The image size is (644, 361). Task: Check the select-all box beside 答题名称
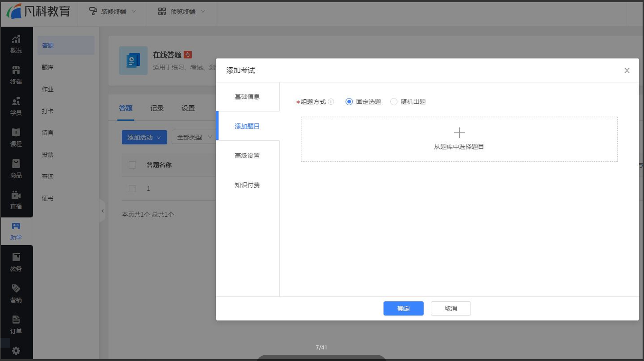[x=132, y=165]
